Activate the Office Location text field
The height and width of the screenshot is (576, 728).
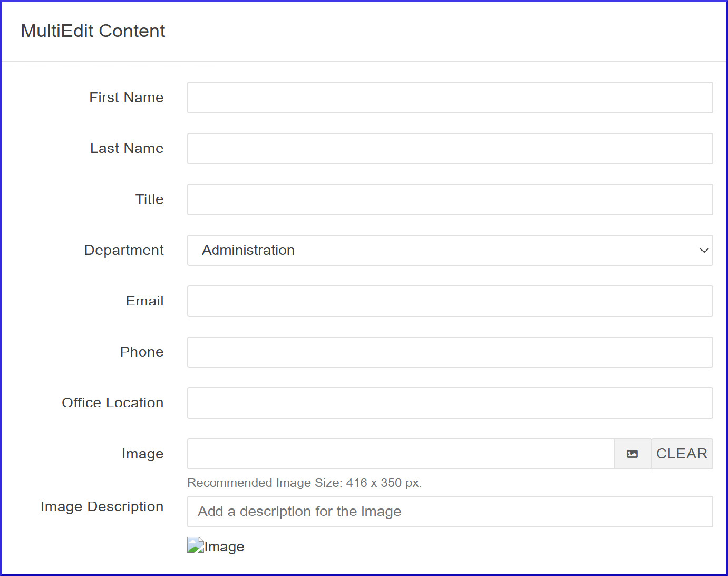click(x=450, y=403)
